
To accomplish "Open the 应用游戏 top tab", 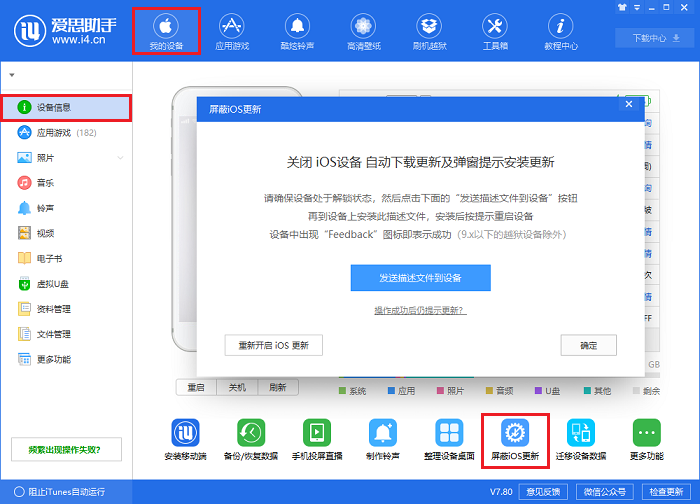I will [232, 31].
